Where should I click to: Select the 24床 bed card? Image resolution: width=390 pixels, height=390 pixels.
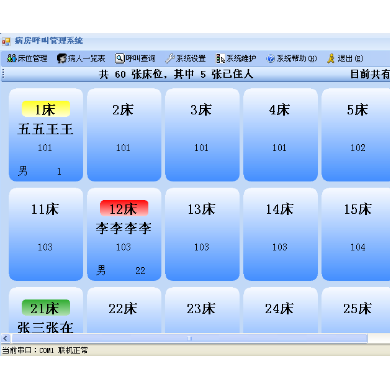(280, 310)
